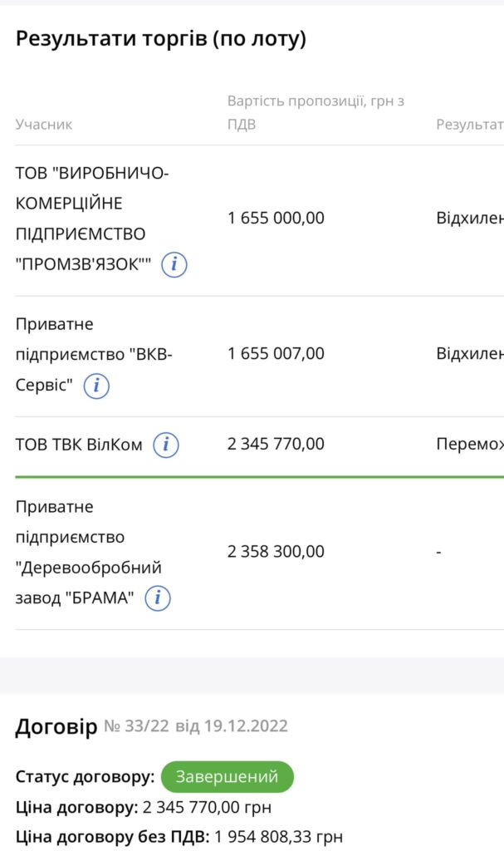Viewport: 504px width, 851px height.
Task: Open info icon beside "ВКВ-Сервіс"
Action: [x=96, y=386]
